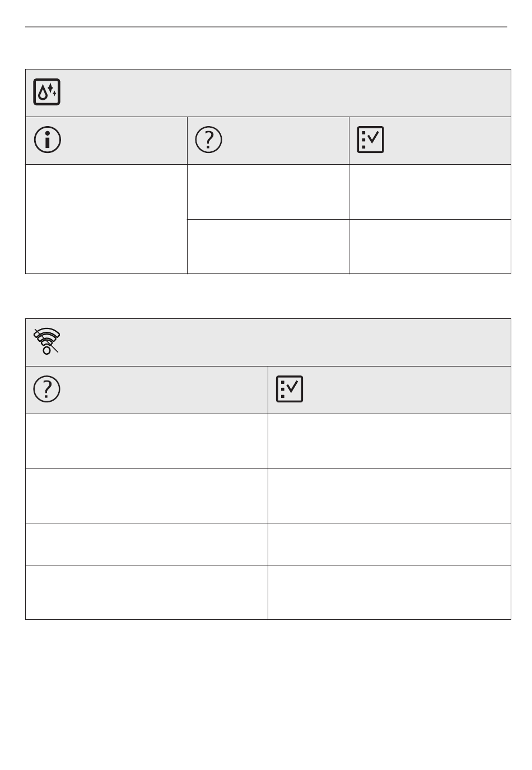Image resolution: width=532 pixels, height=770 pixels.
Task: Click the information circle icon
Action: coord(48,140)
